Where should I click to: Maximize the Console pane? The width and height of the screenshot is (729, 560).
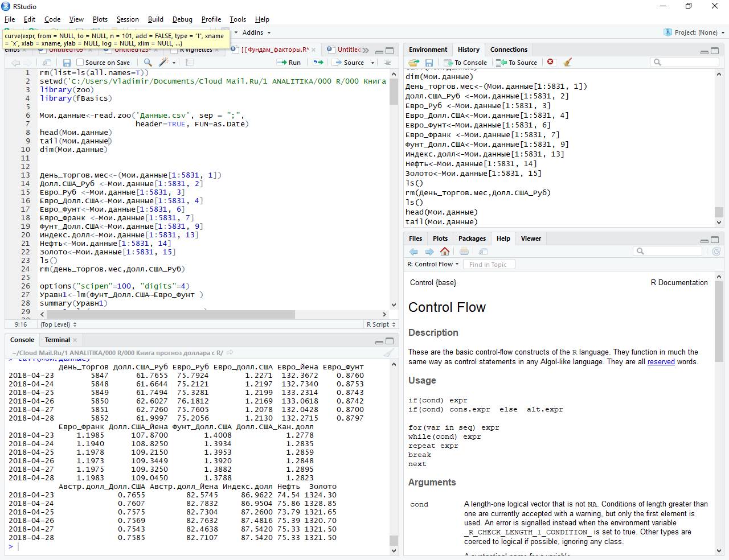(x=390, y=341)
